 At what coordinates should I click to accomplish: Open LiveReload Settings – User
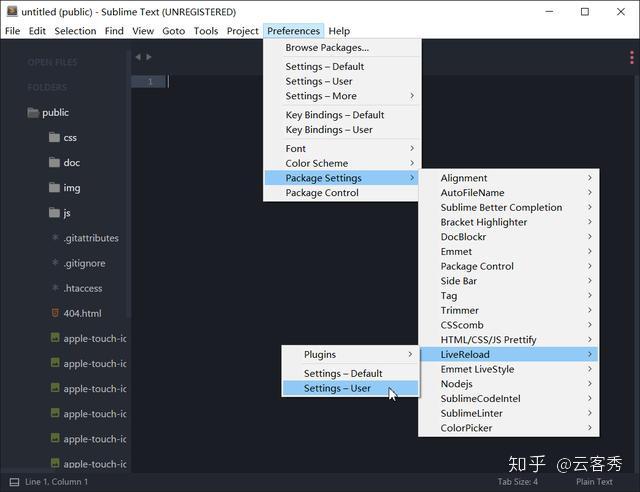coord(350,388)
